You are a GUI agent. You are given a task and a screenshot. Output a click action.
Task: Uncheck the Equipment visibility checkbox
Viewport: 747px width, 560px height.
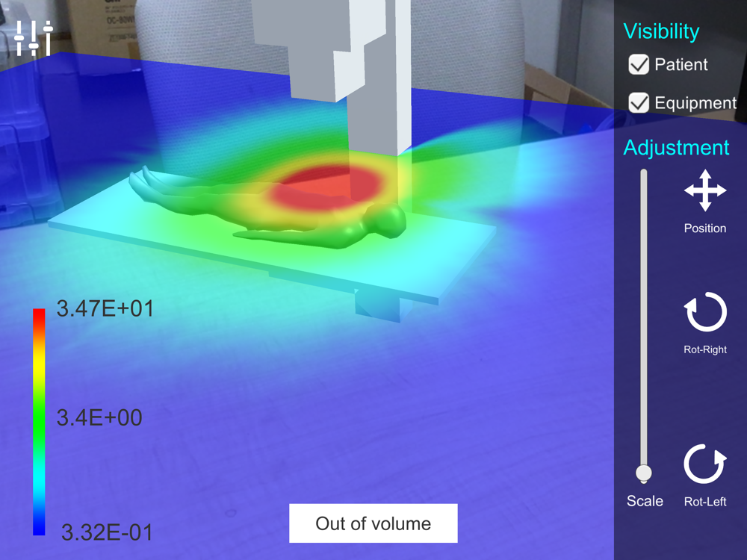pos(639,102)
